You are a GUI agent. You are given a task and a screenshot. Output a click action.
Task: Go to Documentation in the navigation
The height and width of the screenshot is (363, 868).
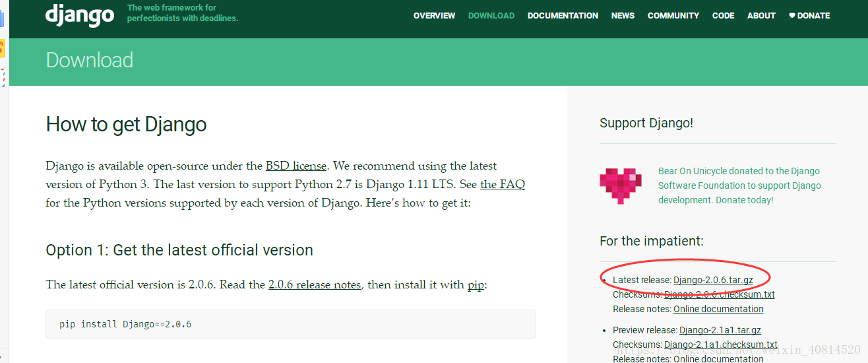point(563,16)
